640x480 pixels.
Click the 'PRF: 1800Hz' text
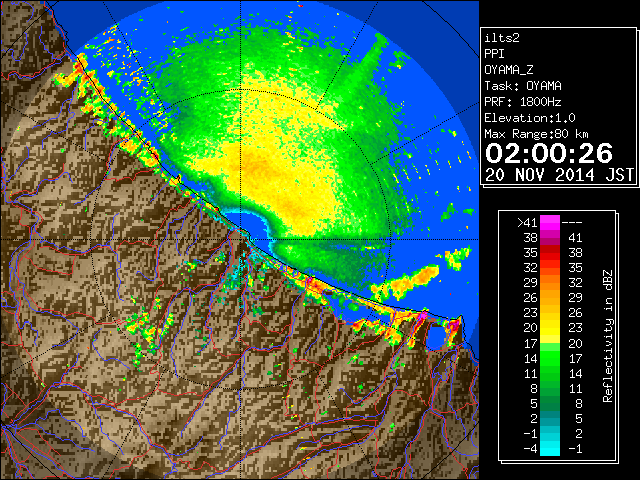[522, 102]
